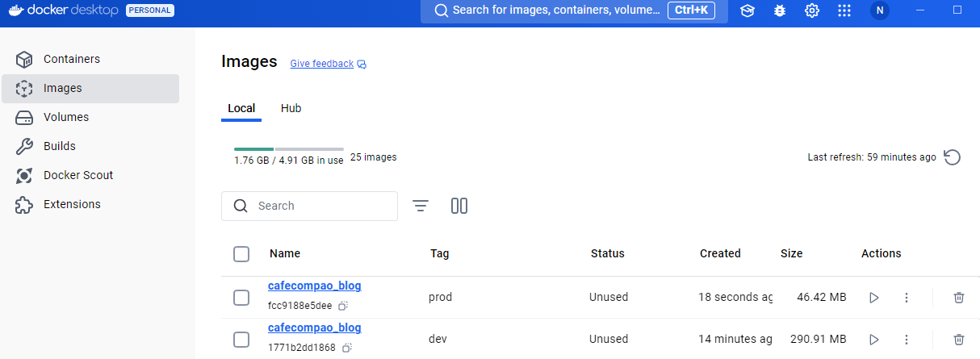The height and width of the screenshot is (359, 980).
Task: Open Images in the sidebar
Action: click(x=90, y=89)
